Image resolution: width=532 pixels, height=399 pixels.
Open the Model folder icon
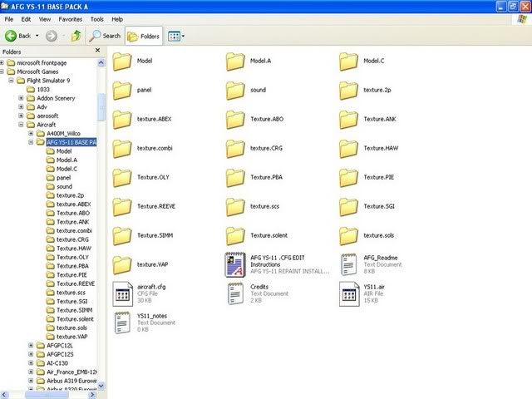click(122, 61)
